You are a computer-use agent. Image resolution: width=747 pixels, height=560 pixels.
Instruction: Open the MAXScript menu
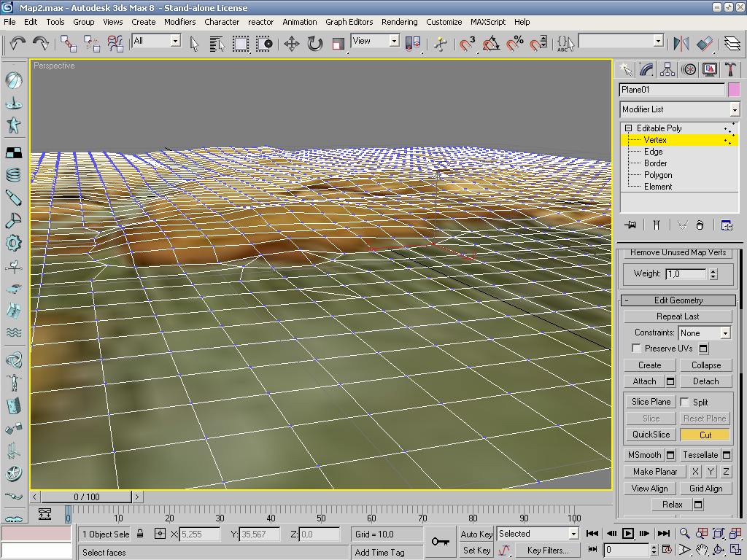pos(488,22)
